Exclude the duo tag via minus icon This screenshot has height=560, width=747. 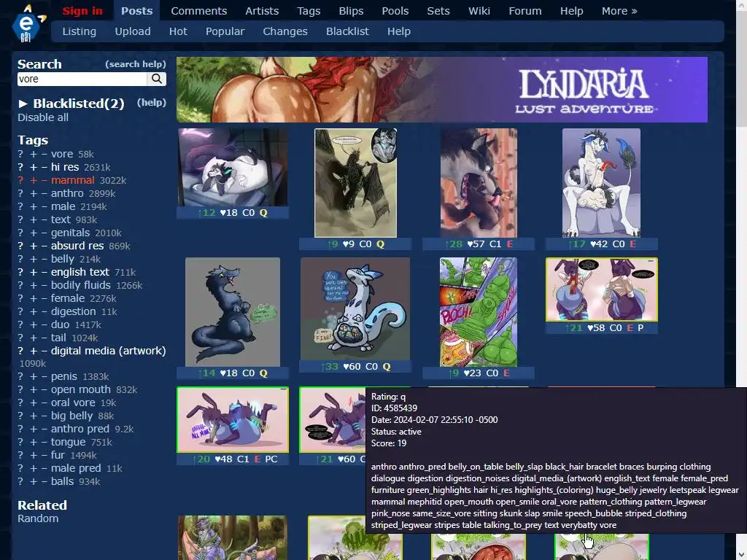44,324
